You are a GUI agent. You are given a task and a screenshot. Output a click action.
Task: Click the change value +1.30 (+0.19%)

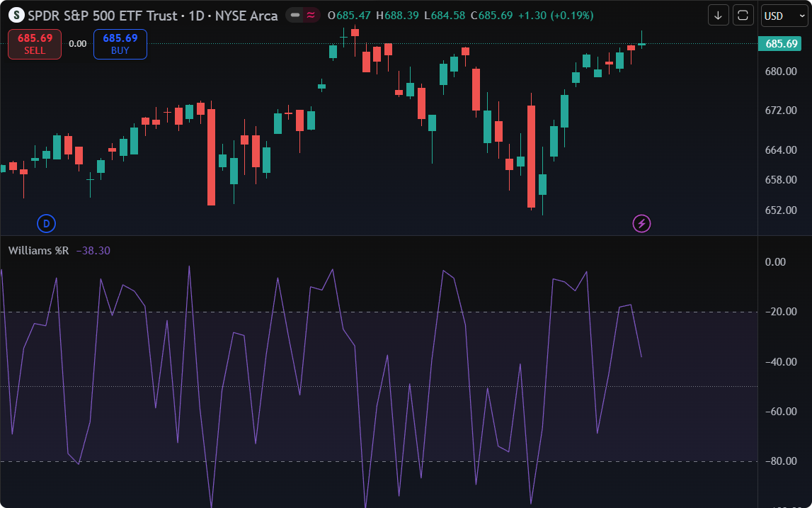[556, 16]
